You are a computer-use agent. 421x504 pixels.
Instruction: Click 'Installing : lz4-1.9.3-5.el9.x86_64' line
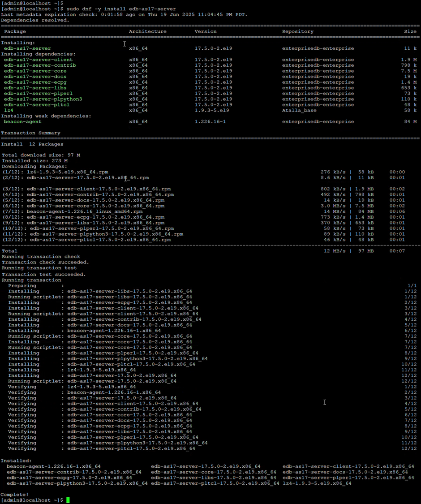tap(212, 370)
